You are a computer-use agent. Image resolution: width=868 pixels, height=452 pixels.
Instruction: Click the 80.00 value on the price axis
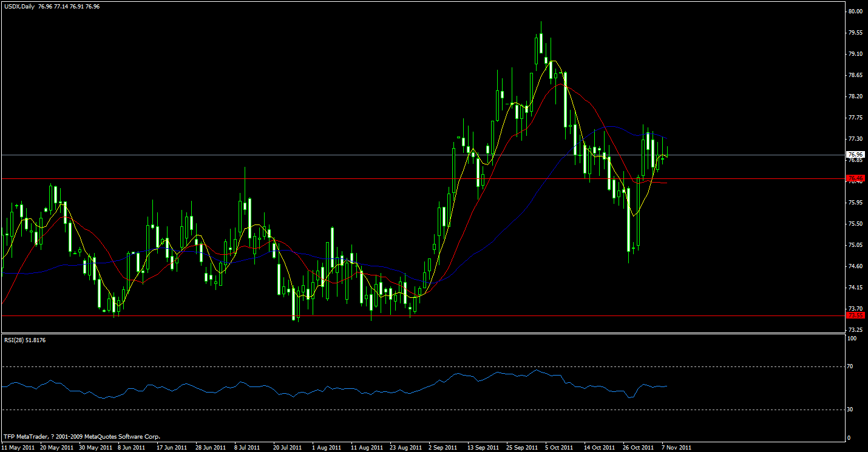point(857,10)
